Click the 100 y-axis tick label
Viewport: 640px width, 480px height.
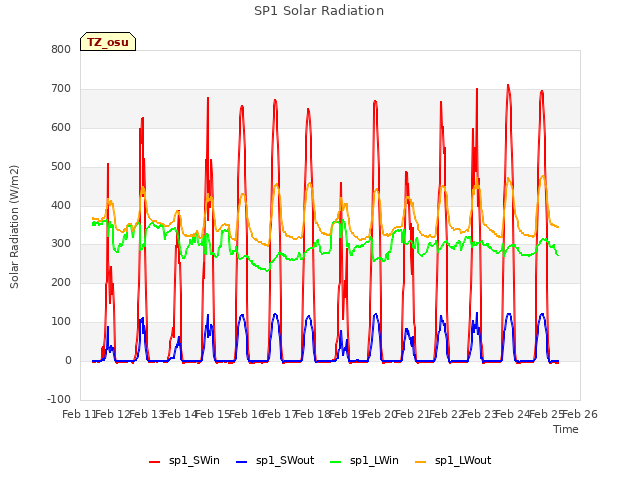pos(61,322)
